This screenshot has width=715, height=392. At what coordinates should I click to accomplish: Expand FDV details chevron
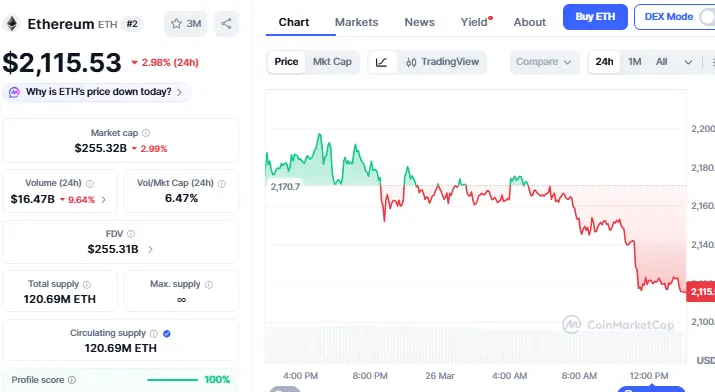coord(150,249)
